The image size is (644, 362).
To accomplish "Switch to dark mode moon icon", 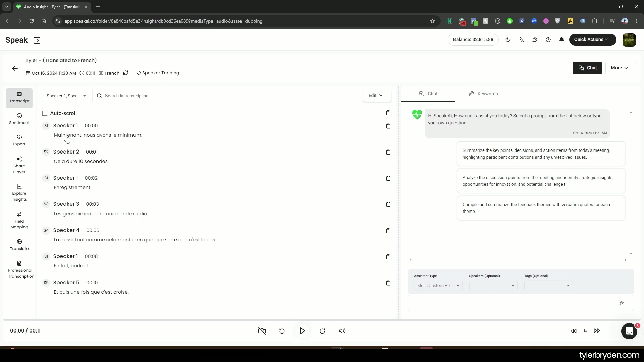I will click(x=508, y=40).
